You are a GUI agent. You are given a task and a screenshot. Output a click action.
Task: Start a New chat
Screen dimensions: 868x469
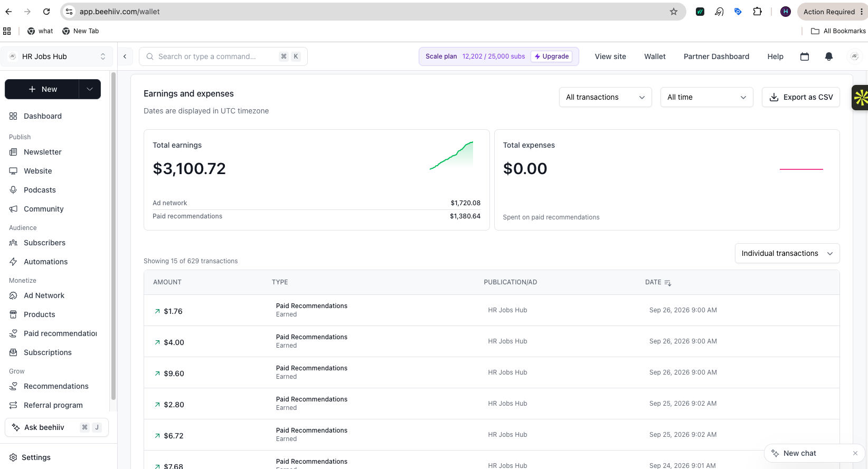tap(799, 453)
